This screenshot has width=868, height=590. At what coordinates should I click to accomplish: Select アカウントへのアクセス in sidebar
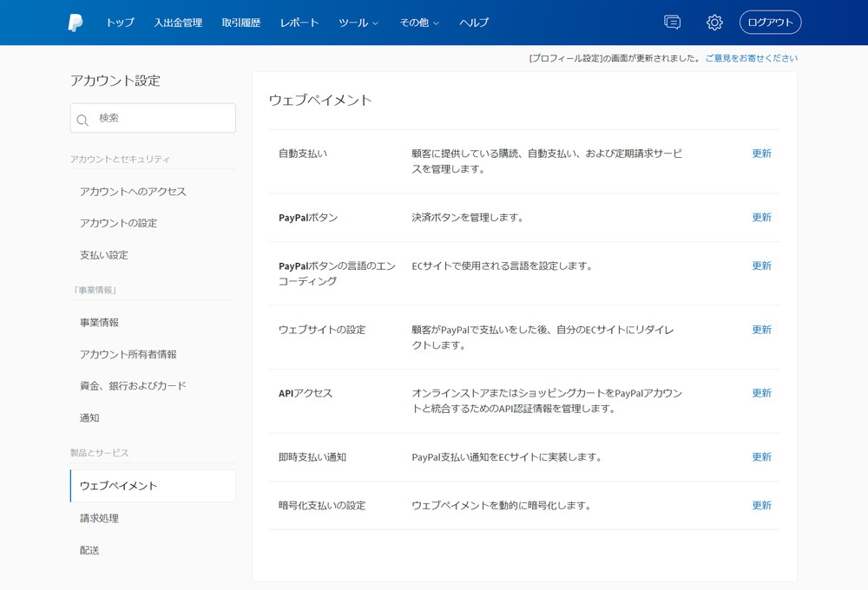pos(133,192)
